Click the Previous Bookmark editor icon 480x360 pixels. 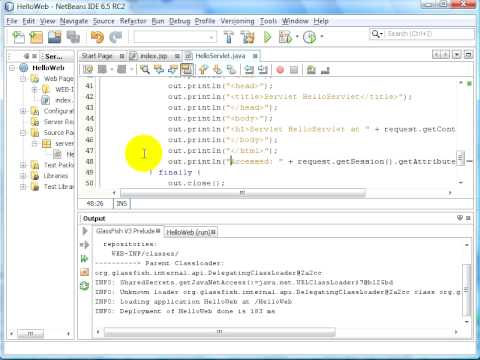click(203, 69)
